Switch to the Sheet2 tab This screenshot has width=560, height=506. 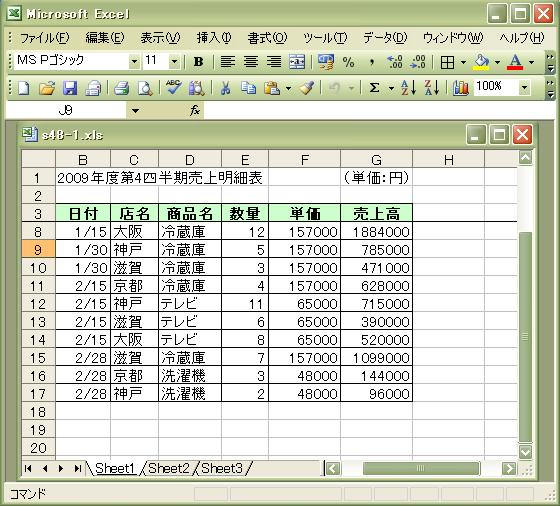pos(169,468)
